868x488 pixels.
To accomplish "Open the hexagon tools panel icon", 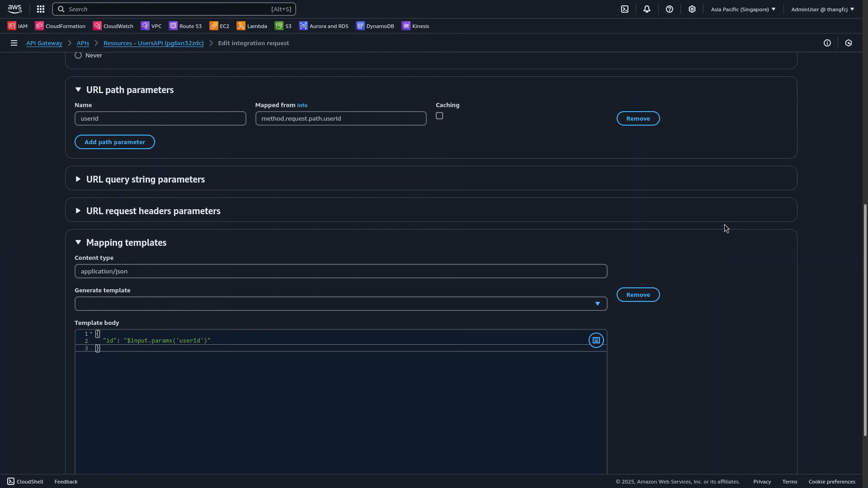I will [849, 43].
